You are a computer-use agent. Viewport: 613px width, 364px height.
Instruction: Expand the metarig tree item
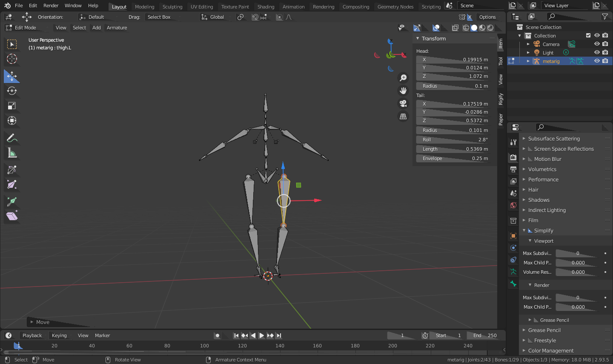coord(528,61)
